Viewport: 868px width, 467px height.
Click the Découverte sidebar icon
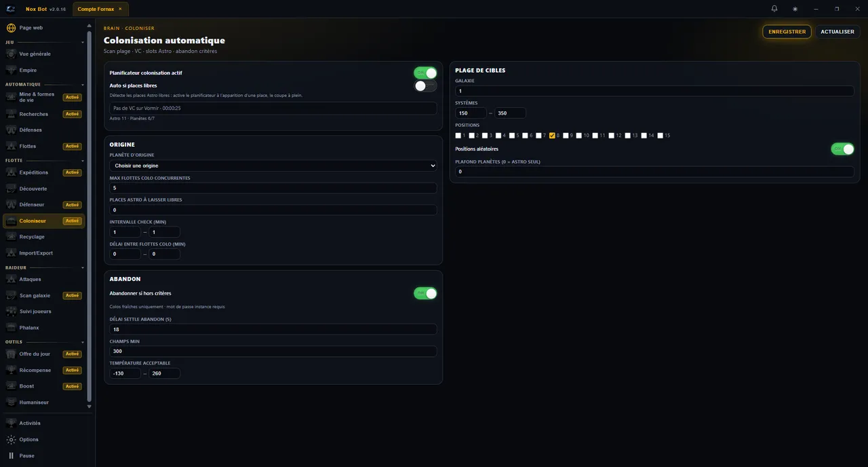pyautogui.click(x=11, y=189)
